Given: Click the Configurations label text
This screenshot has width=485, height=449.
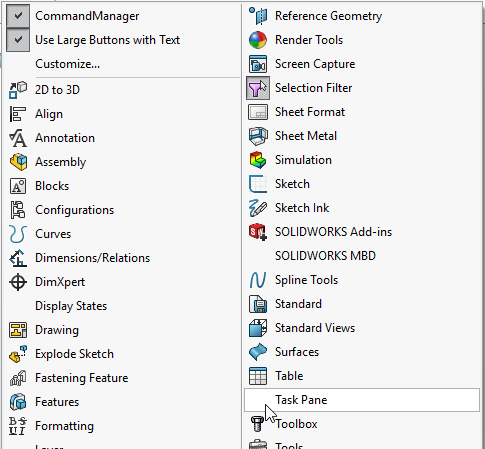Looking at the screenshot, I should pos(75,210).
